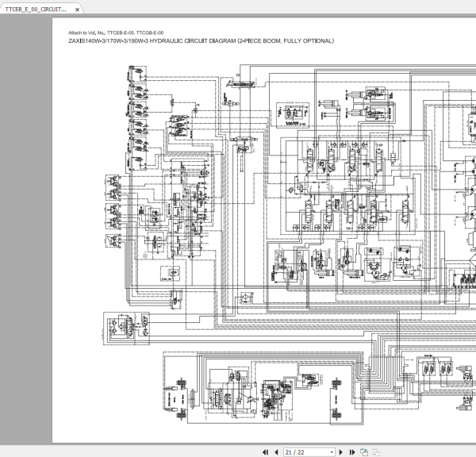Click the gray margin left of the page
This screenshot has height=457, width=476.
click(25, 238)
